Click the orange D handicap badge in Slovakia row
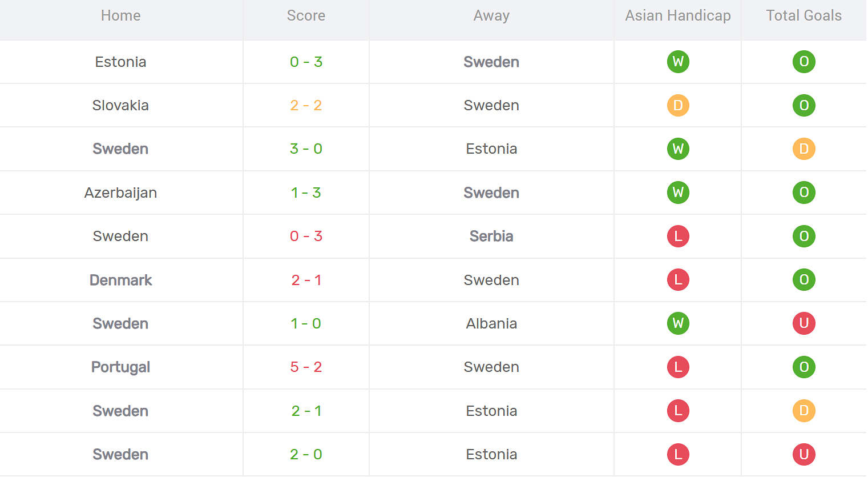Viewport: 868px width, 477px height. (678, 105)
